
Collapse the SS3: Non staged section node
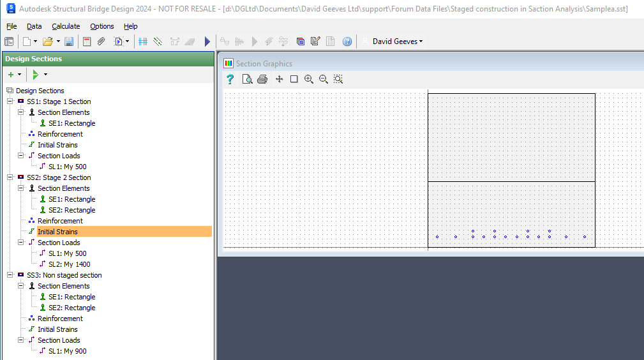coord(10,274)
